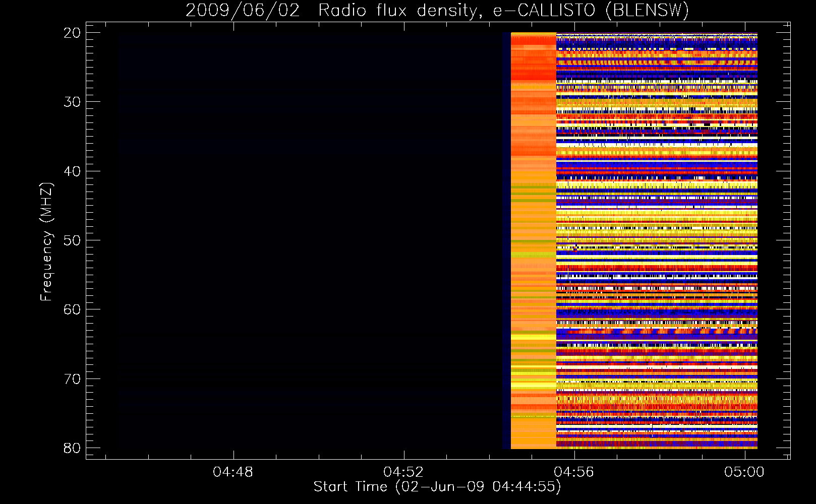Image resolution: width=816 pixels, height=504 pixels.
Task: Click the solid orange band in the spectrogram
Action: click(534, 240)
